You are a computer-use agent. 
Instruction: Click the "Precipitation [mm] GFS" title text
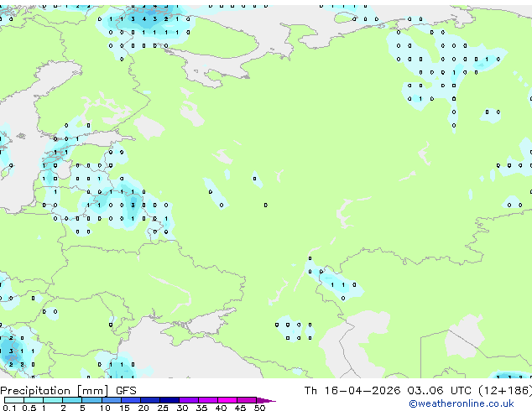[68, 391]
